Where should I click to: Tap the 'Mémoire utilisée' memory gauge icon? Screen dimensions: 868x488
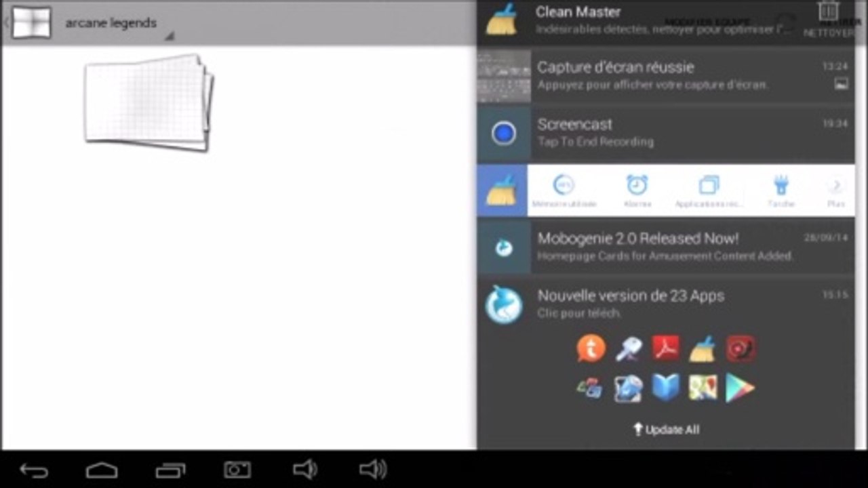[x=564, y=184]
